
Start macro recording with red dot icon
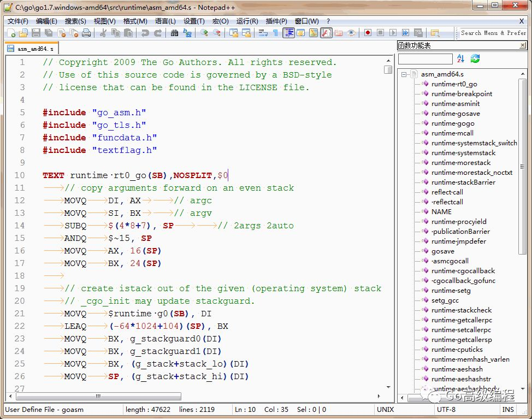pyautogui.click(x=368, y=33)
